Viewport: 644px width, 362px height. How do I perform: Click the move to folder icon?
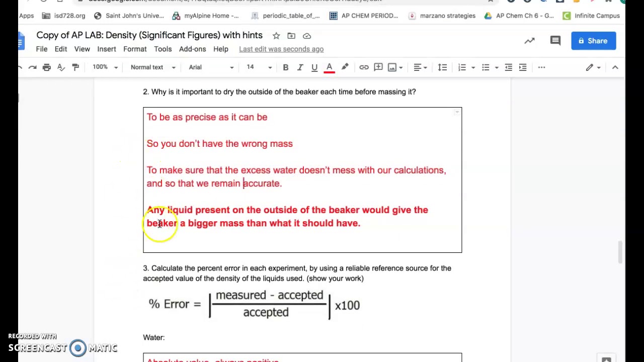click(x=291, y=36)
